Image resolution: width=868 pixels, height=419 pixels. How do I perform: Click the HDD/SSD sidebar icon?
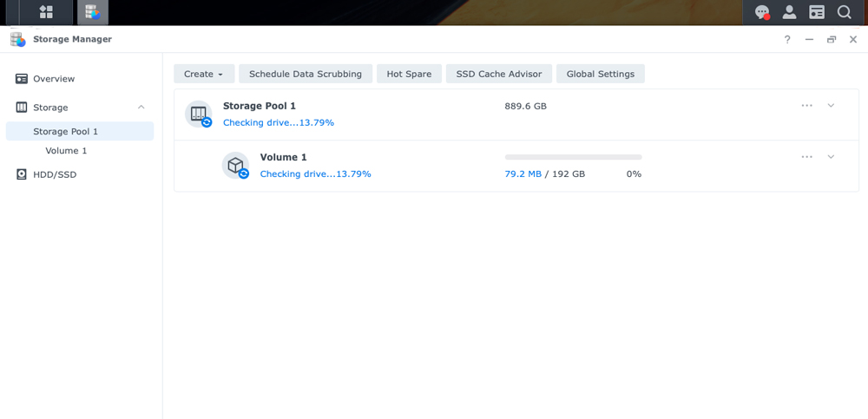pos(22,174)
